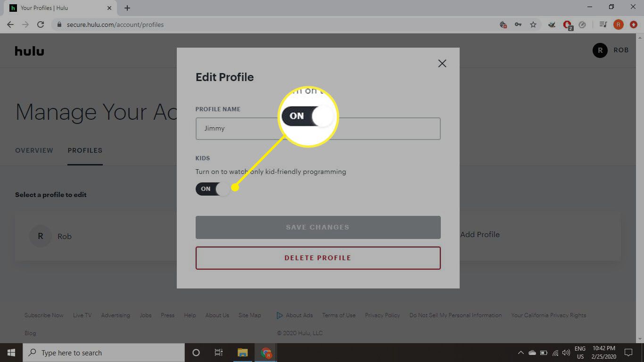Check the battery tray icon

(x=544, y=353)
